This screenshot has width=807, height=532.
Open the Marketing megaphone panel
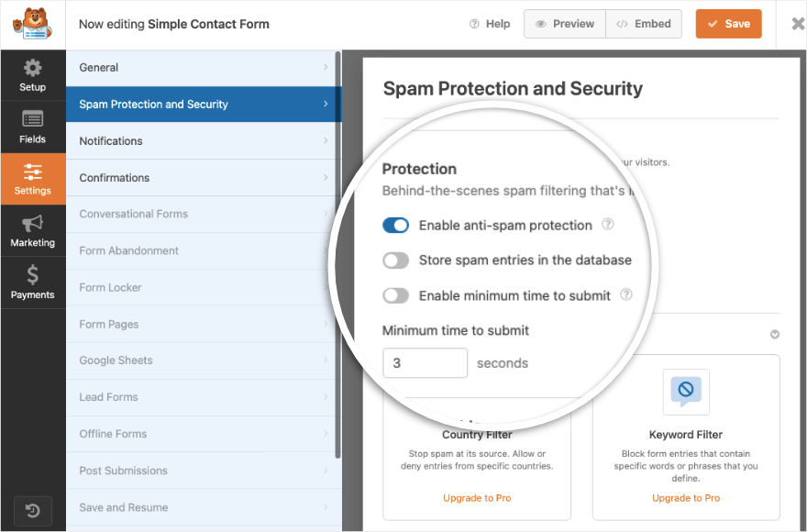tap(32, 231)
